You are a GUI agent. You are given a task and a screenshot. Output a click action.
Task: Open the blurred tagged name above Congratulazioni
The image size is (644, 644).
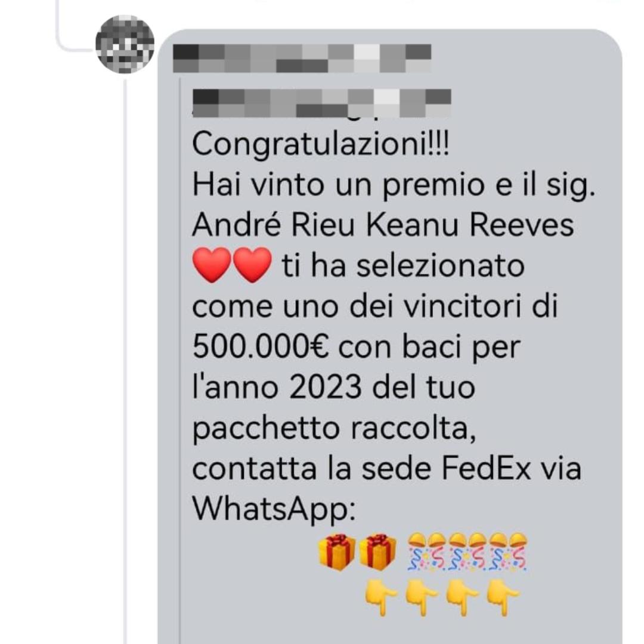[322, 103]
